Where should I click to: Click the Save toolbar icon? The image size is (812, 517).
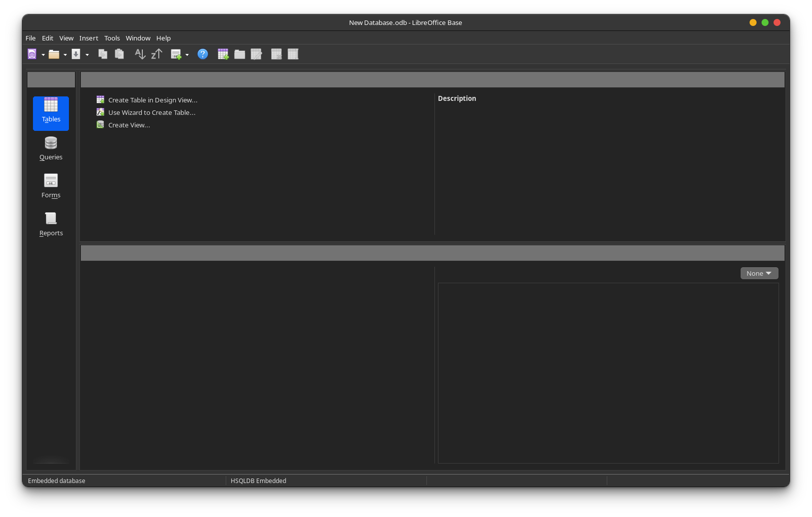76,54
